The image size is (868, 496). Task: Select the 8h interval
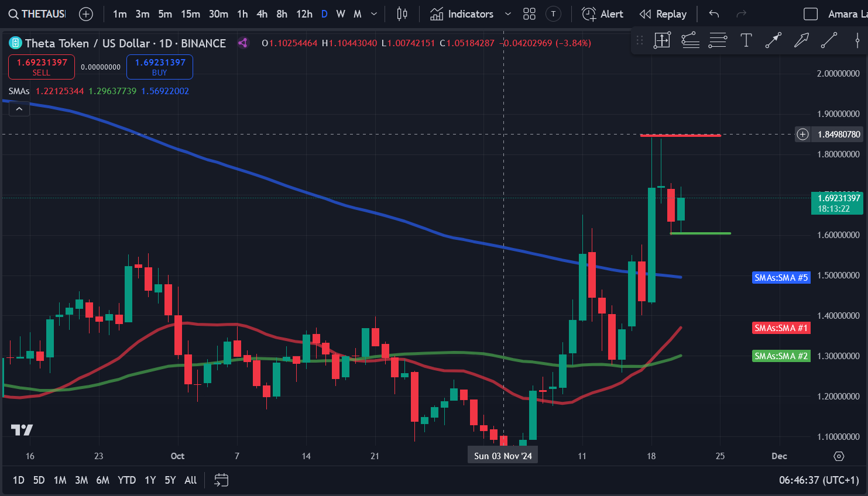282,14
